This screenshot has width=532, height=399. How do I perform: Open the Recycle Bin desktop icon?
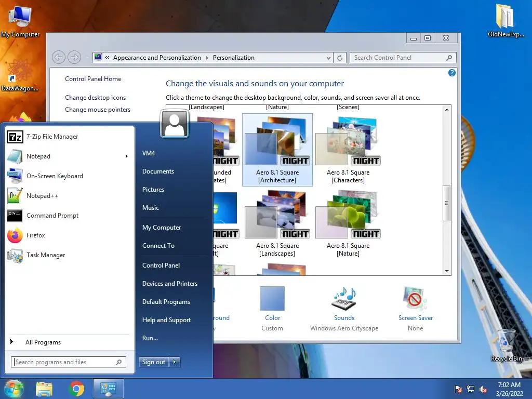pyautogui.click(x=506, y=345)
